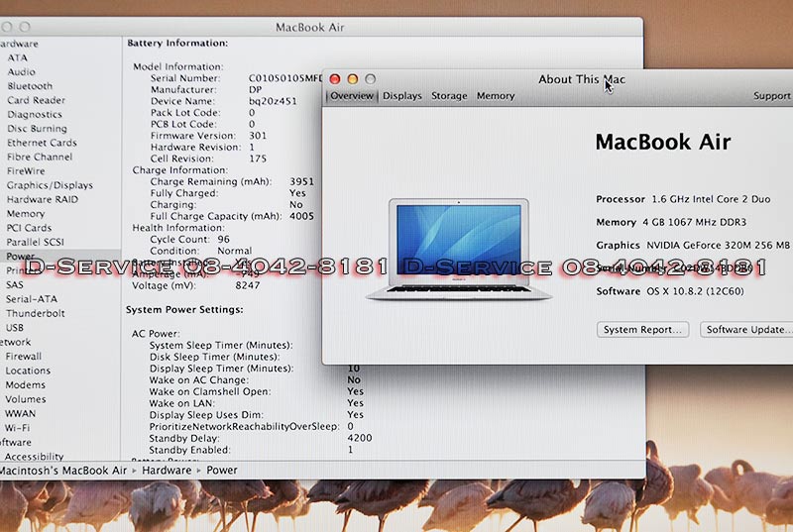Select Audio in the sidebar
The width and height of the screenshot is (793, 532).
(x=21, y=71)
